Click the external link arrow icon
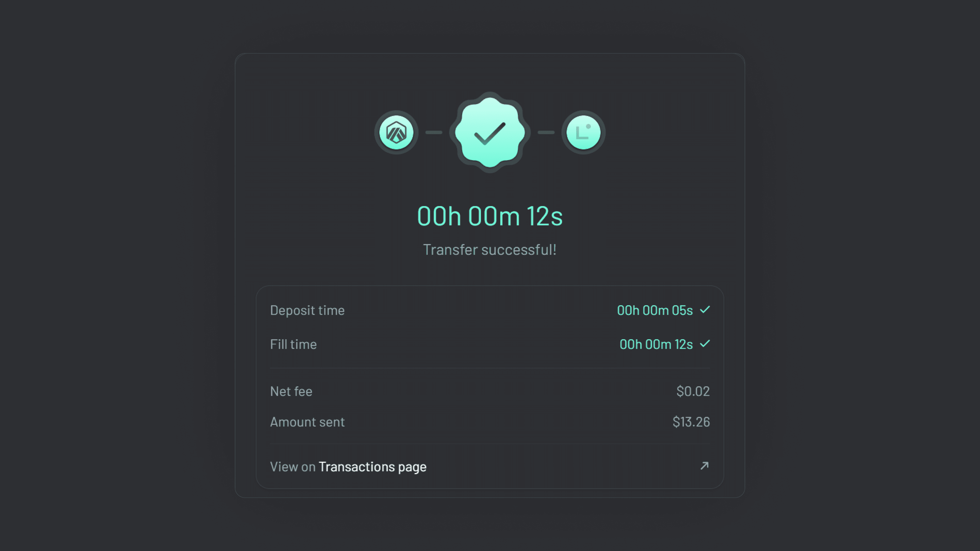 (x=705, y=466)
